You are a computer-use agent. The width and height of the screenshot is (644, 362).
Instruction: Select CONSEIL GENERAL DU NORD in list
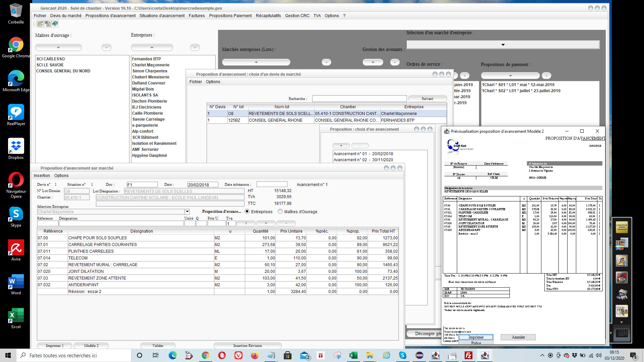(x=63, y=71)
